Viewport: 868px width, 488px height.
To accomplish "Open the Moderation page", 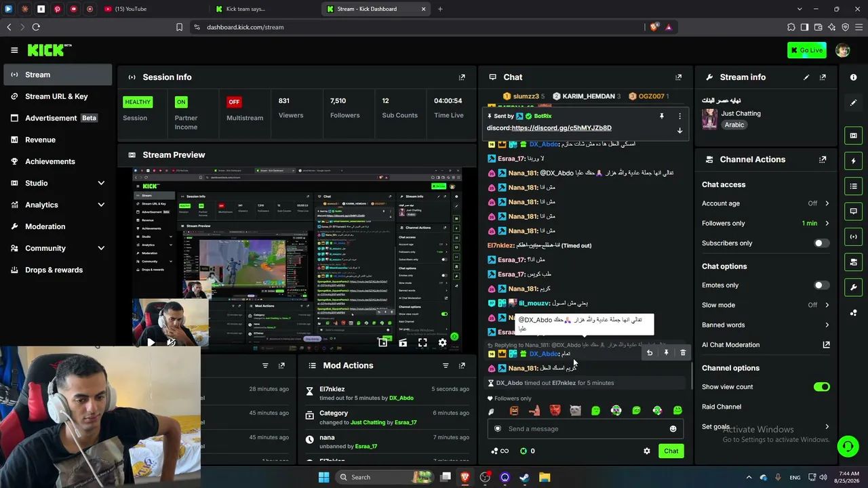I will [58, 226].
